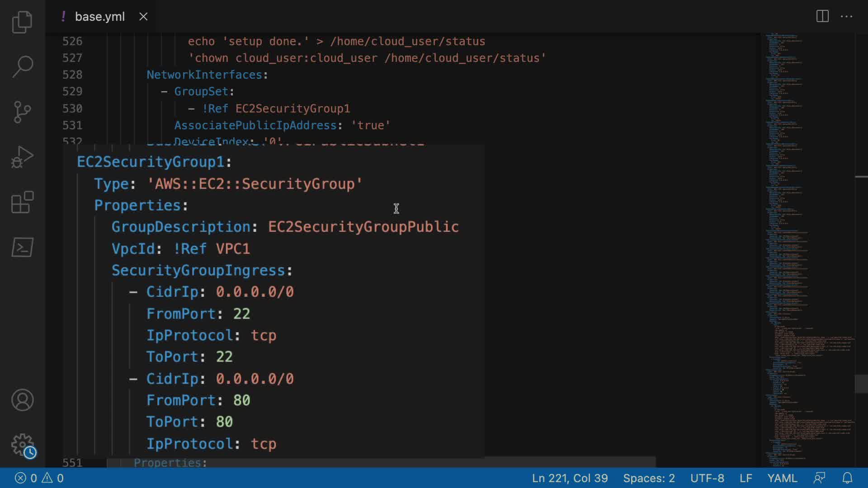
Task: Click the Ln 221, Col 39 indicator
Action: 570,478
